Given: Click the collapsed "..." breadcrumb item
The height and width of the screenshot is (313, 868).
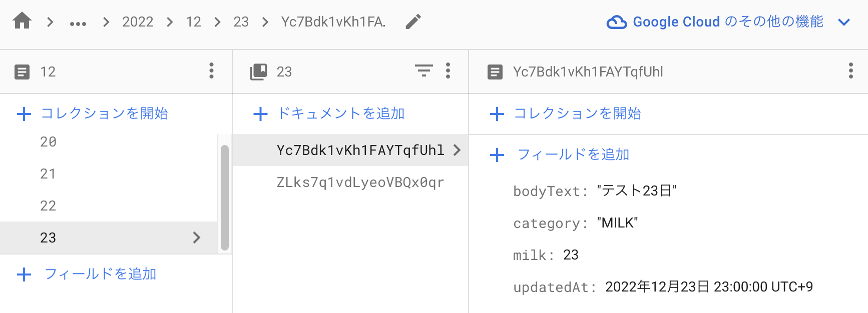Looking at the screenshot, I should pos(78,22).
